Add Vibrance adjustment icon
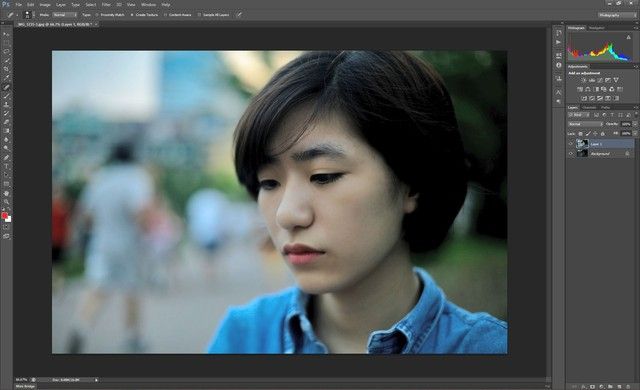This screenshot has height=390, width=640. point(616,80)
